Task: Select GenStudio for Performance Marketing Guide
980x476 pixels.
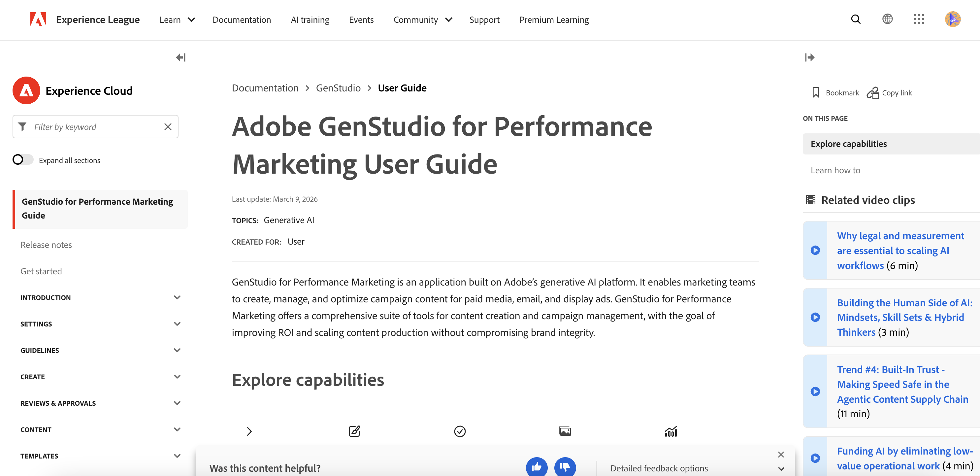Action: pos(100,209)
